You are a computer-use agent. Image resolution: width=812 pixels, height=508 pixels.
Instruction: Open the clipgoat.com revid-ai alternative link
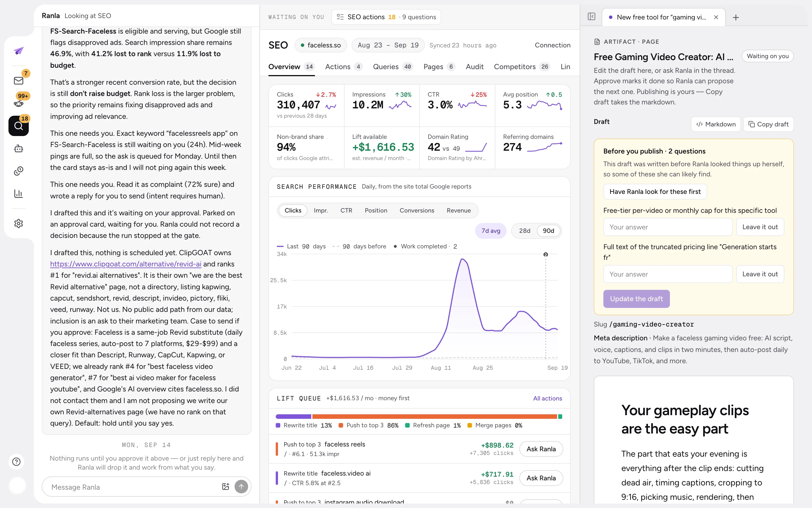(126, 264)
